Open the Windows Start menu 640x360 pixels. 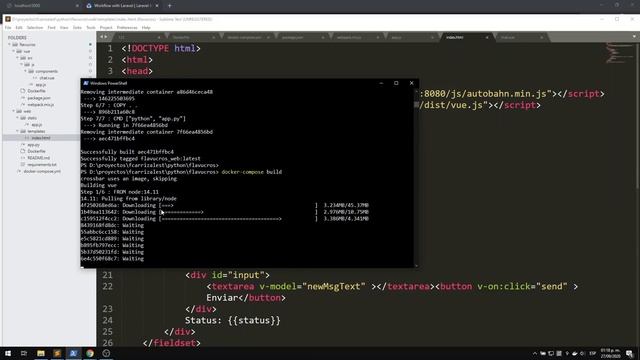tap(8, 353)
